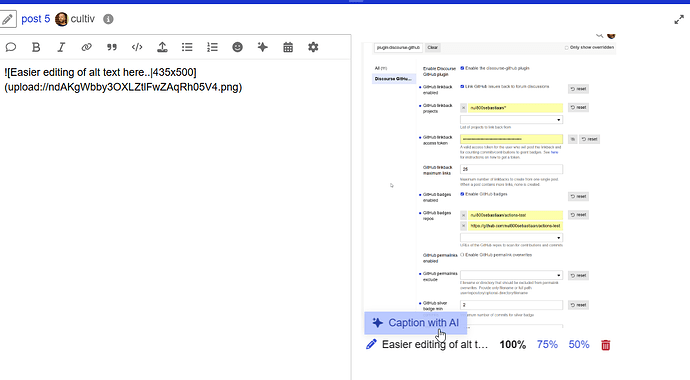Click the Caption with AI button
The width and height of the screenshot is (690, 380).
tap(415, 323)
